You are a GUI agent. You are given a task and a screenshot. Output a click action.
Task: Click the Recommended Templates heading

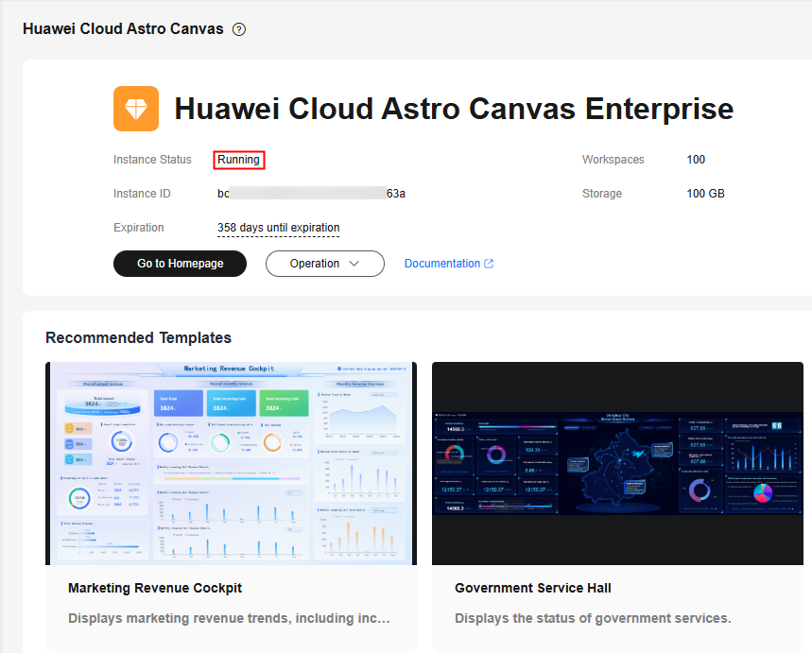tap(138, 337)
